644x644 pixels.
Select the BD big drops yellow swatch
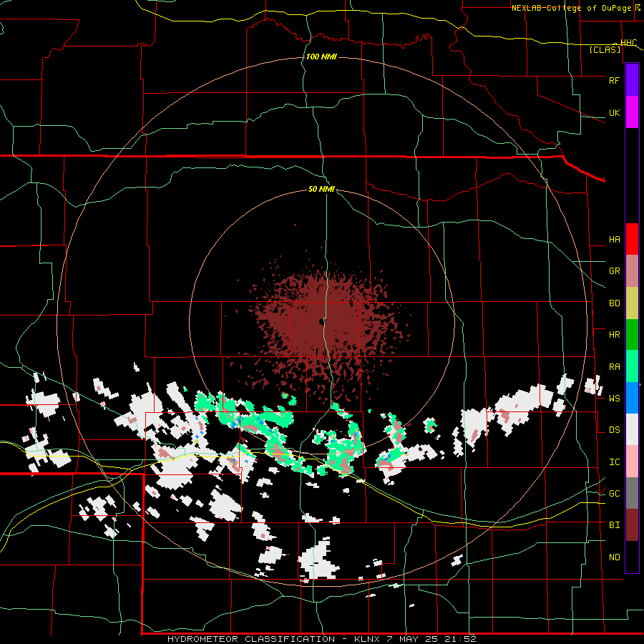click(632, 303)
